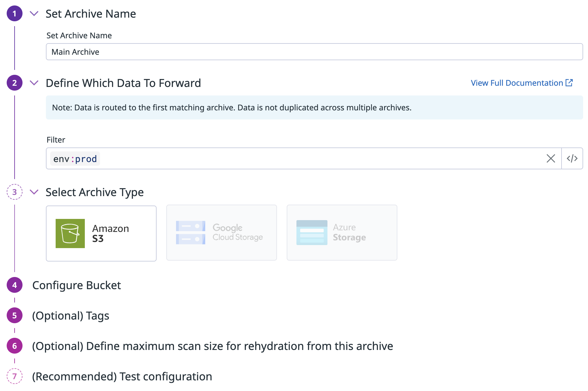
Task: Click step 3 dashed circle icon
Action: click(14, 192)
